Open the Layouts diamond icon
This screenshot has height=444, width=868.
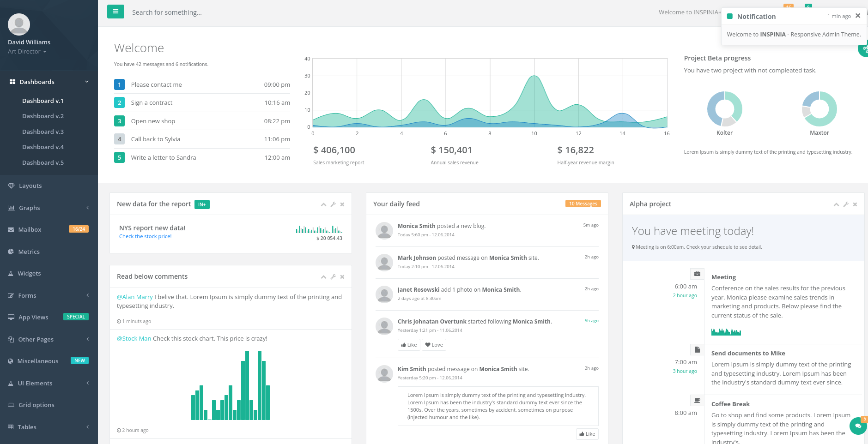pos(11,186)
